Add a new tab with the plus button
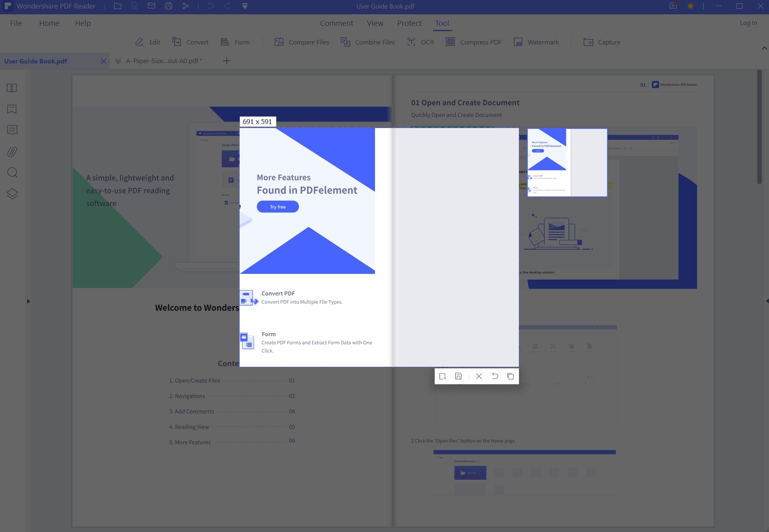 point(227,61)
